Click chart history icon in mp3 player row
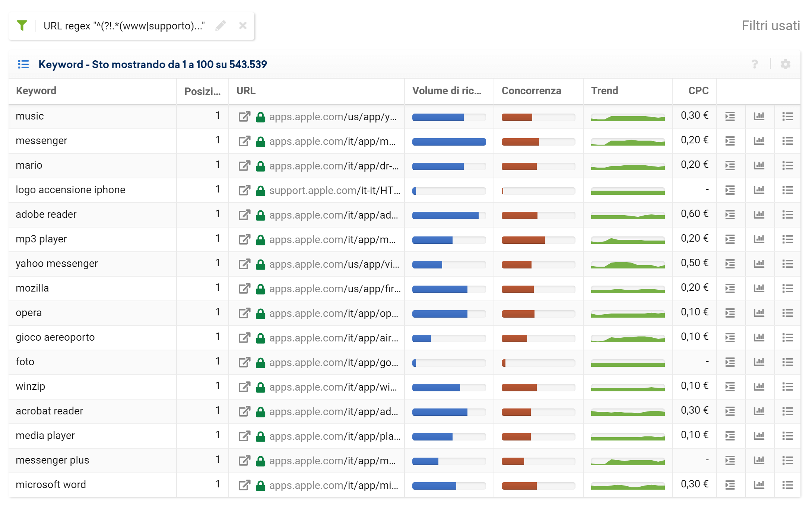The image size is (812, 509). tap(759, 239)
